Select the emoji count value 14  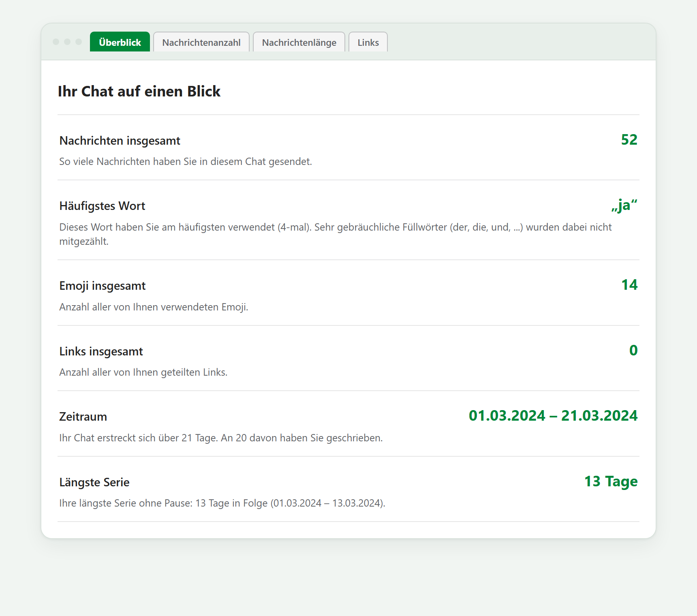coord(629,285)
